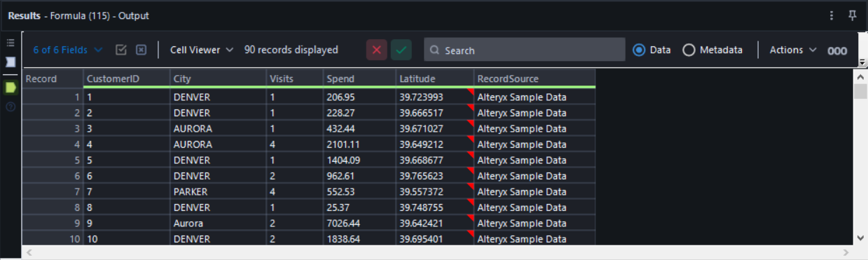Select the Latitude cell 39.649212
The width and height of the screenshot is (868, 260).
coord(435,144)
